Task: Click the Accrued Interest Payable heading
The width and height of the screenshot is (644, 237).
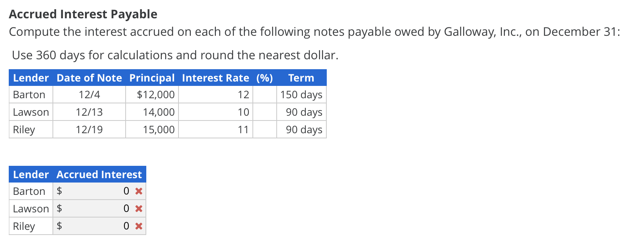Action: (x=83, y=14)
